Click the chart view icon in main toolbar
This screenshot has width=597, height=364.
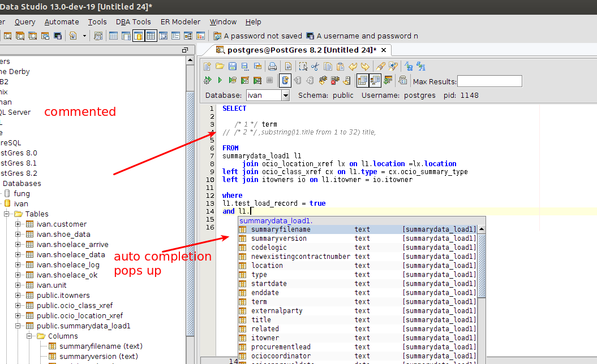200,36
